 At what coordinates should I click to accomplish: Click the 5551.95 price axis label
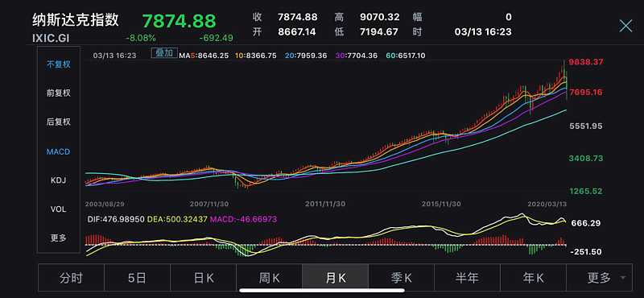pyautogui.click(x=585, y=126)
